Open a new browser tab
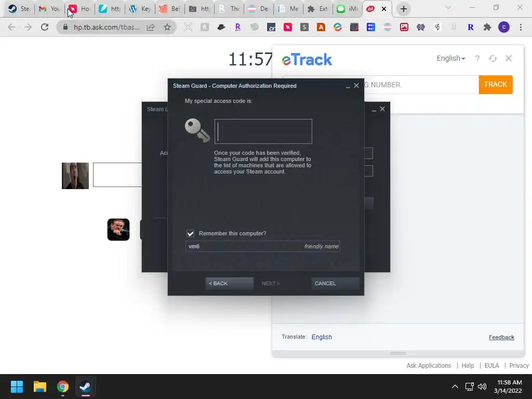The image size is (532, 399). [403, 9]
